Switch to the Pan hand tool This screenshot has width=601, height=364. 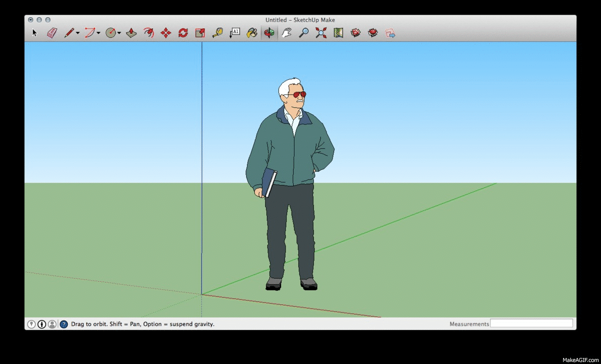pyautogui.click(x=287, y=33)
